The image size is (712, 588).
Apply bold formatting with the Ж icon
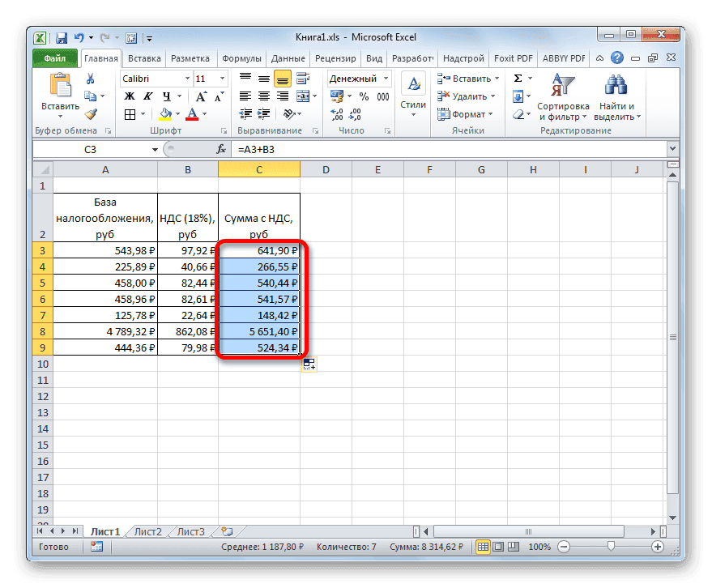(131, 97)
